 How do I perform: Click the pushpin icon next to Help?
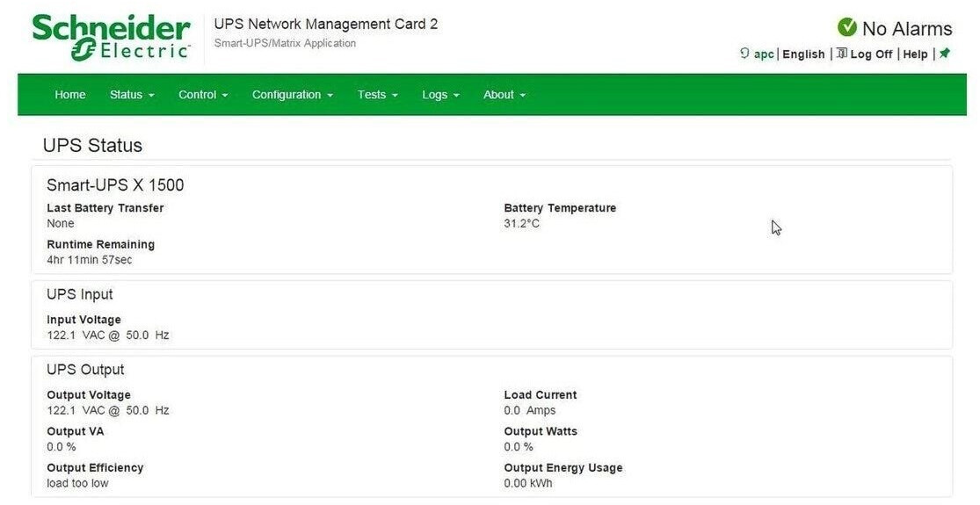[945, 54]
